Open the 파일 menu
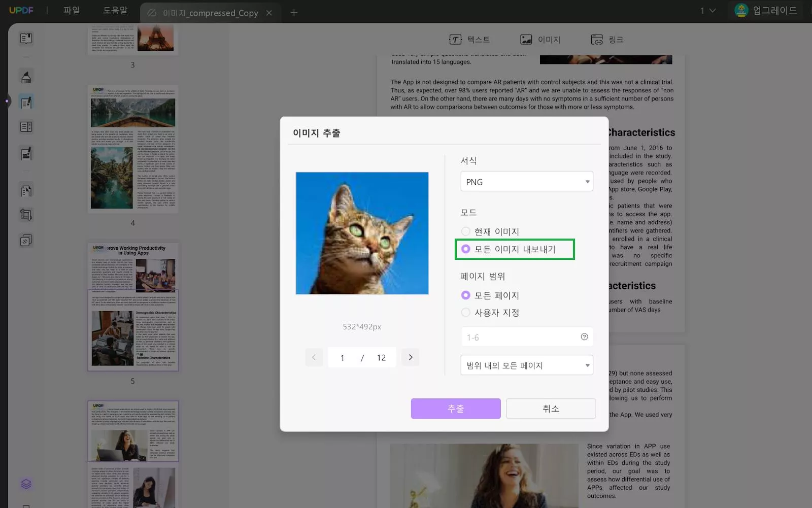812x508 pixels. pos(72,11)
